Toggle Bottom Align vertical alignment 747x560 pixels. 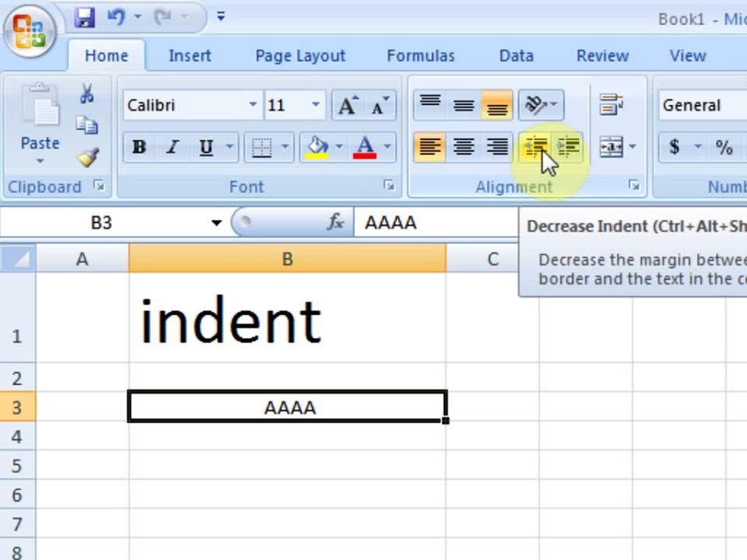pos(497,104)
